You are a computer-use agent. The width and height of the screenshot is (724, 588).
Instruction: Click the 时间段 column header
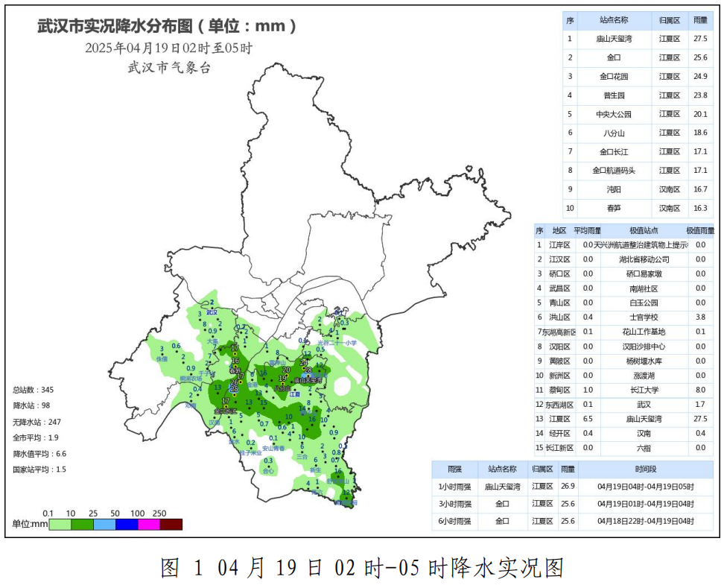point(646,470)
